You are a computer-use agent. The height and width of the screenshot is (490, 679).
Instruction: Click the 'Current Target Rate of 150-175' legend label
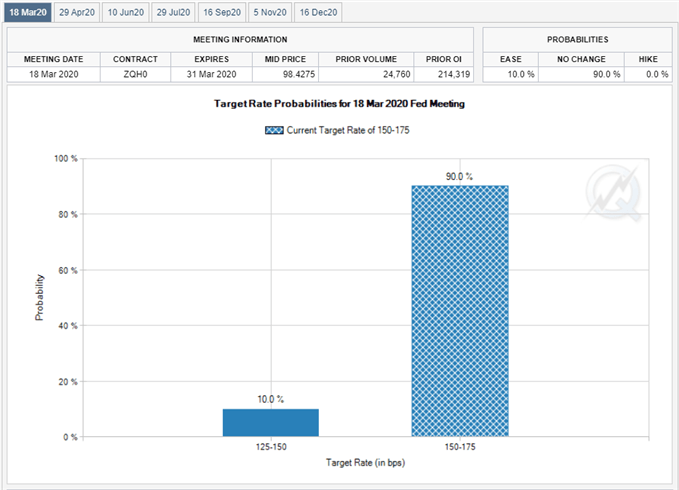(348, 130)
